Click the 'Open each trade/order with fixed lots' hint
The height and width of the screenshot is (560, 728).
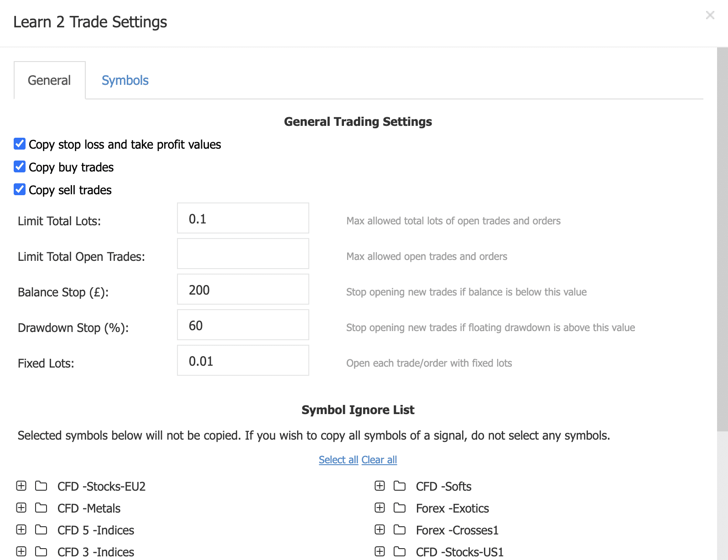[429, 363]
